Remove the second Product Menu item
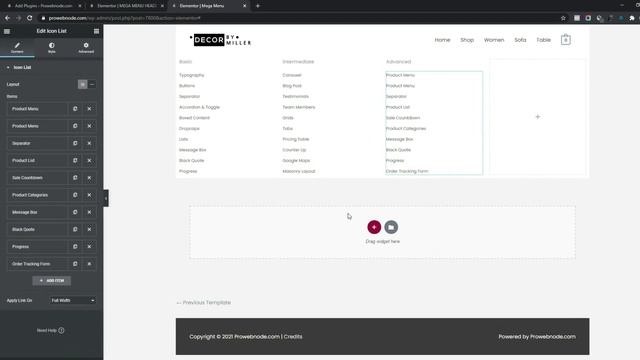The height and width of the screenshot is (360, 640). click(x=89, y=126)
